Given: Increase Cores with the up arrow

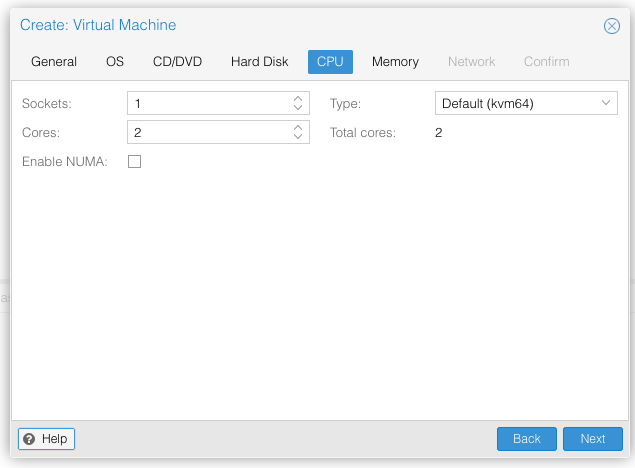Looking at the screenshot, I should [x=298, y=127].
